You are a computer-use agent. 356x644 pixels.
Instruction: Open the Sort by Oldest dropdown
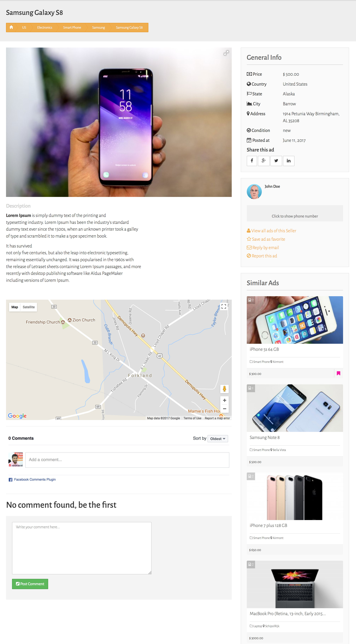coord(218,439)
